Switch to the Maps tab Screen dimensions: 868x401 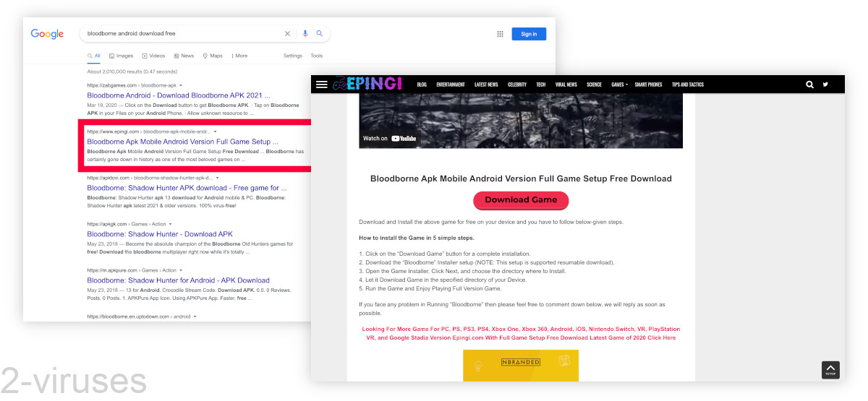[x=213, y=56]
